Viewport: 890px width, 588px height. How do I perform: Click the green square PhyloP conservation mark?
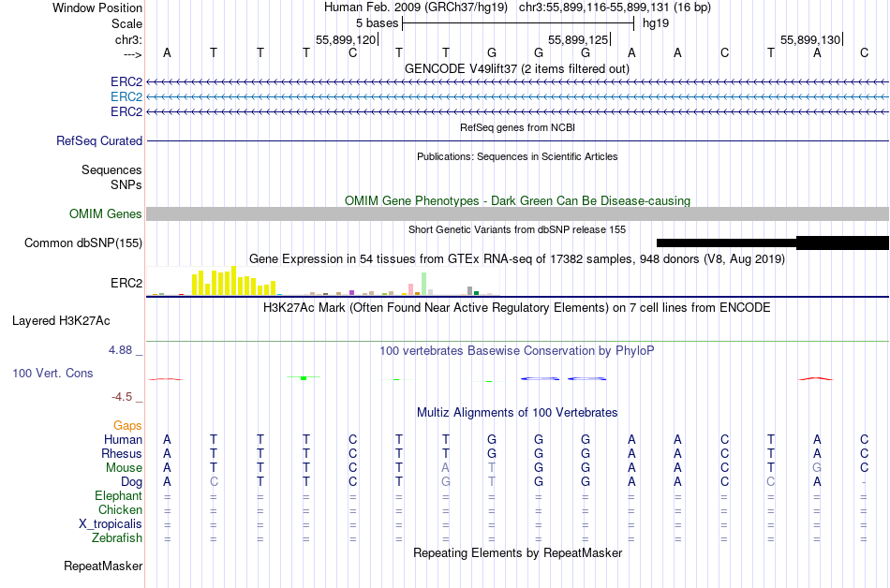304,378
